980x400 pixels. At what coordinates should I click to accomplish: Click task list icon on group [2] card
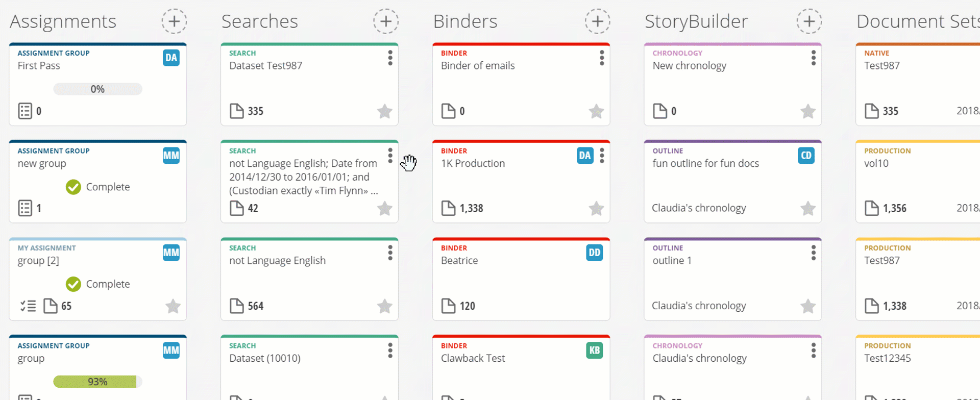point(28,306)
